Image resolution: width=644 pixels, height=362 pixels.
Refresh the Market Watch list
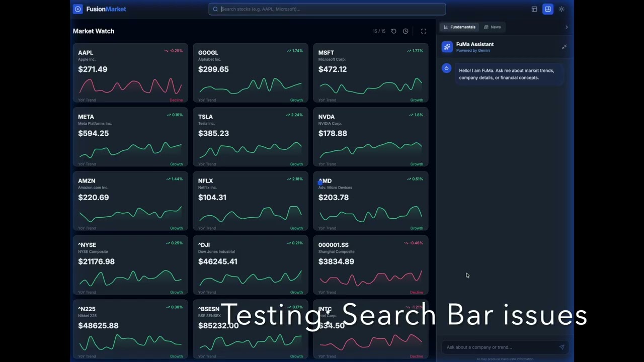tap(393, 31)
